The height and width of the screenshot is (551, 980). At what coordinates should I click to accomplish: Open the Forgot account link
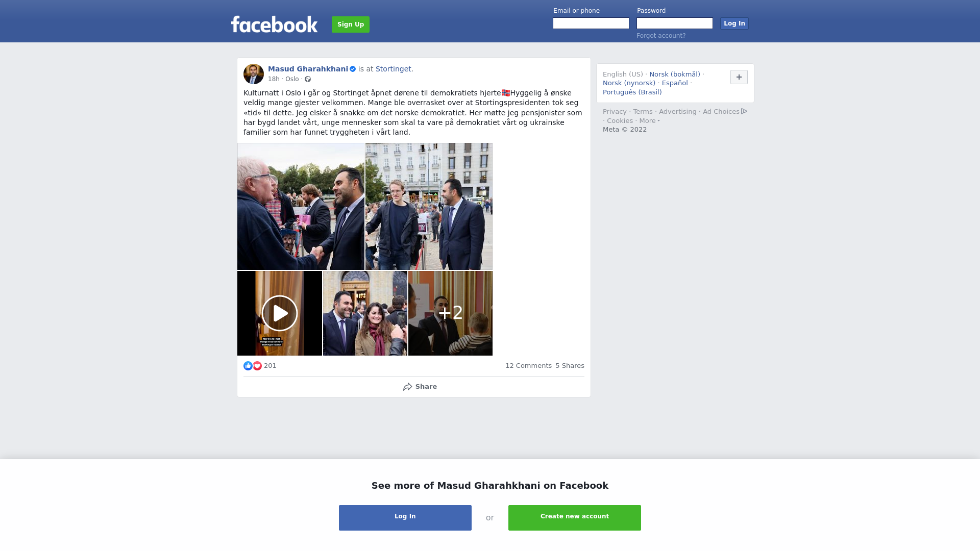661,36
